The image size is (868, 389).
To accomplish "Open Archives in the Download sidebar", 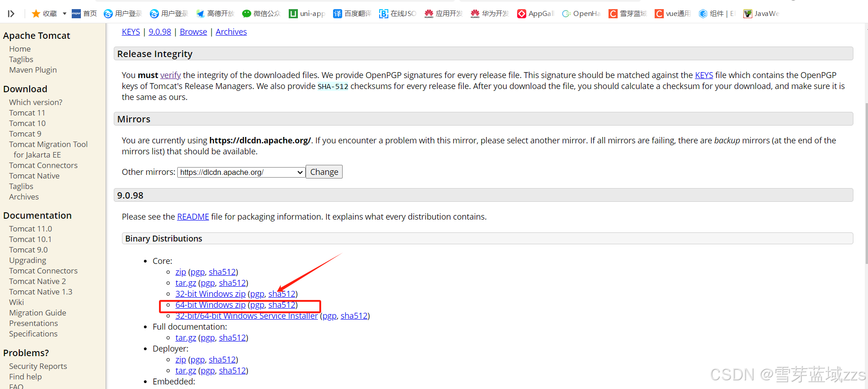I will point(24,197).
